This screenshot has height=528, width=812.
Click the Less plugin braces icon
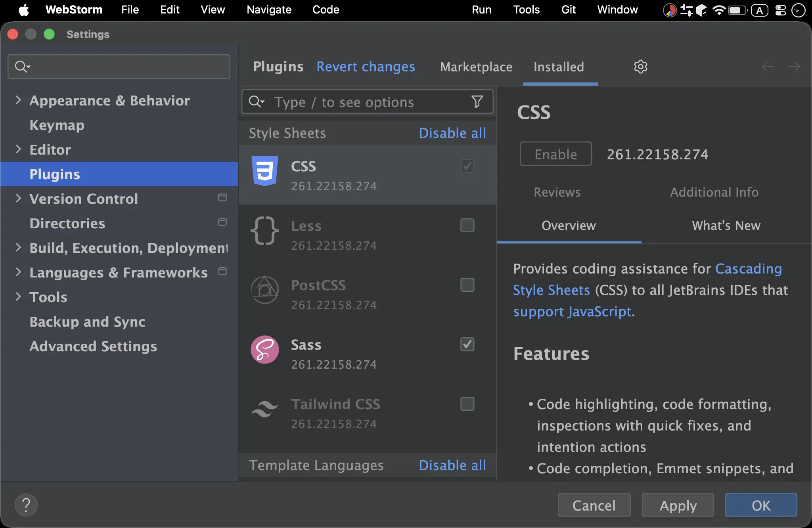(x=265, y=230)
